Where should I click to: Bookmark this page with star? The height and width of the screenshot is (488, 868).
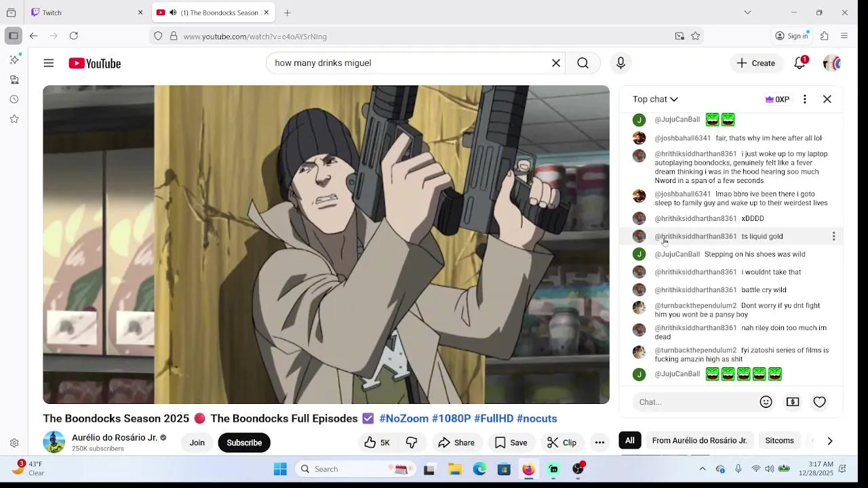695,36
